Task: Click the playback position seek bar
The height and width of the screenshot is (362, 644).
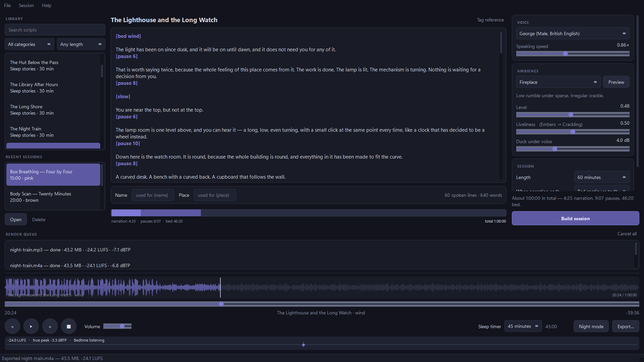Action: click(x=322, y=304)
